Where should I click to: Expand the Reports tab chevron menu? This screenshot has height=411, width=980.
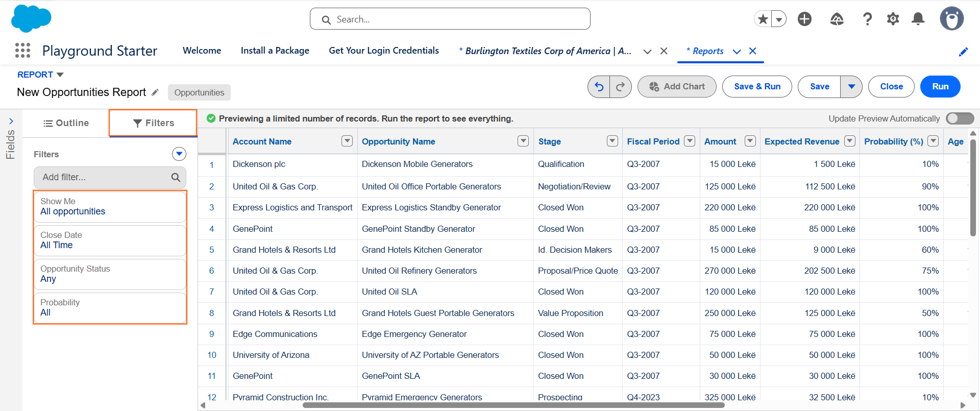point(737,51)
